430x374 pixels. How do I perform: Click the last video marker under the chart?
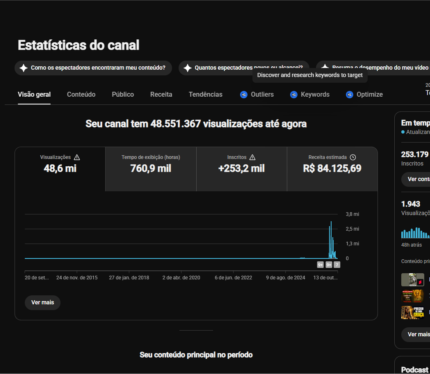(337, 265)
